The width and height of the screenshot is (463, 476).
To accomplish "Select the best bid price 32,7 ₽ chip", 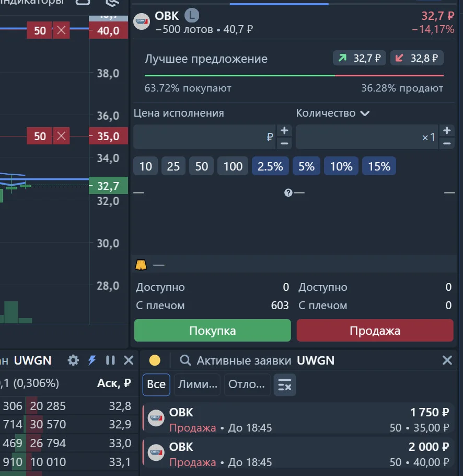I will coord(360,58).
